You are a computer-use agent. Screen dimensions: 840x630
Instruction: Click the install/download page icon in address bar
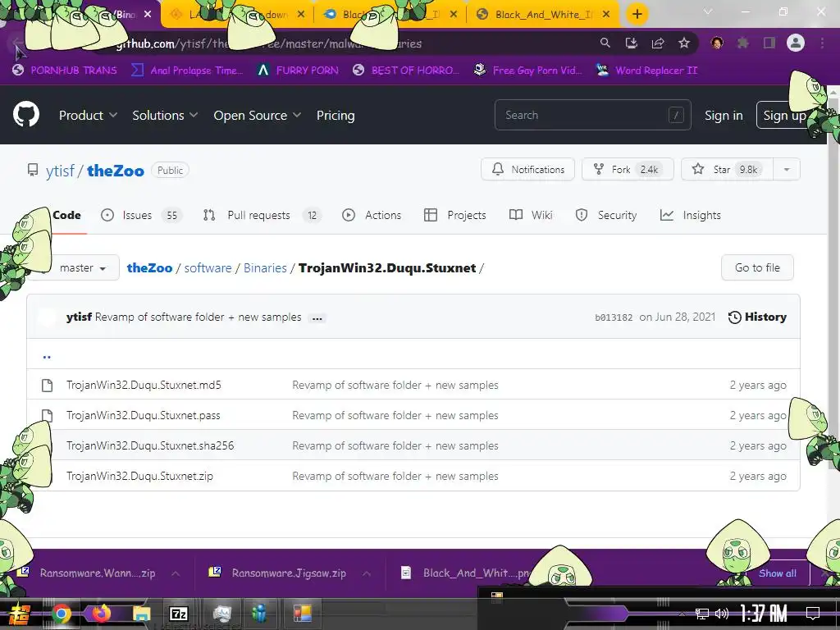(x=631, y=43)
